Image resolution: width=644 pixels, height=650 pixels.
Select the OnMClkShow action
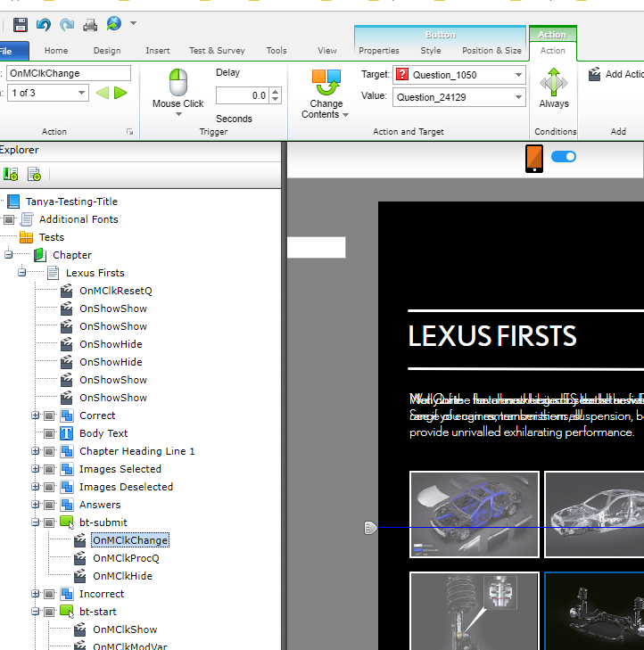pyautogui.click(x=125, y=629)
